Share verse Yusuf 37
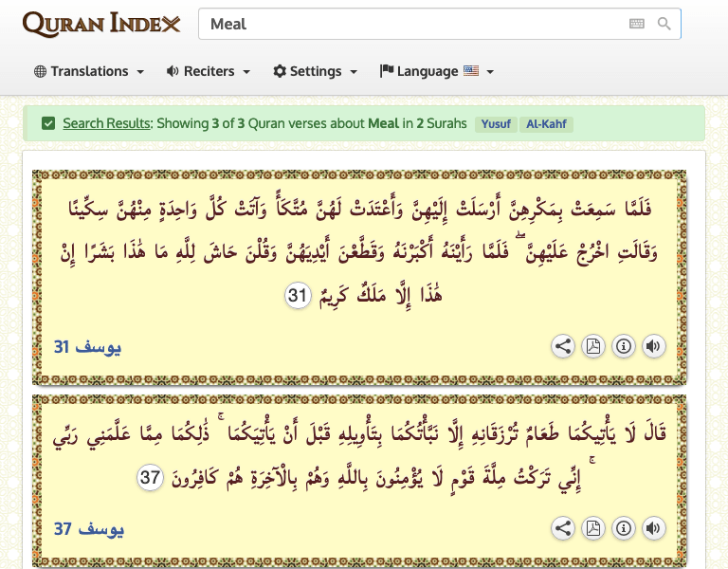 click(563, 528)
